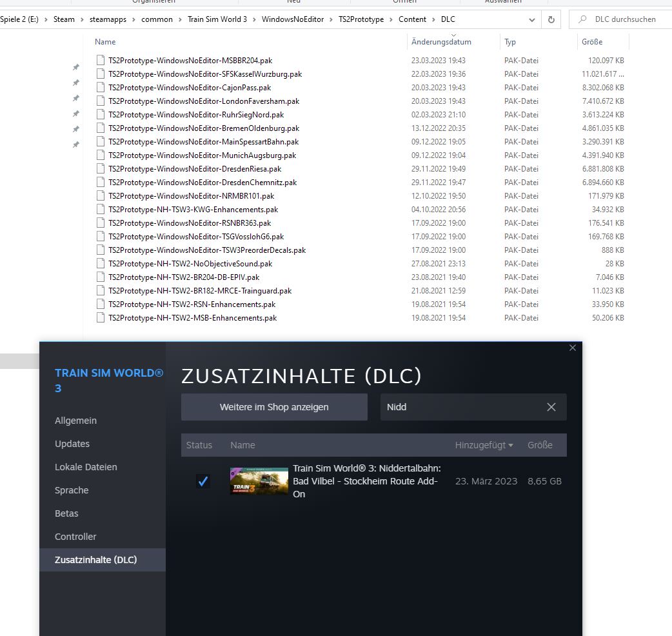
Task: Open the Updates settings tab
Action: point(72,444)
